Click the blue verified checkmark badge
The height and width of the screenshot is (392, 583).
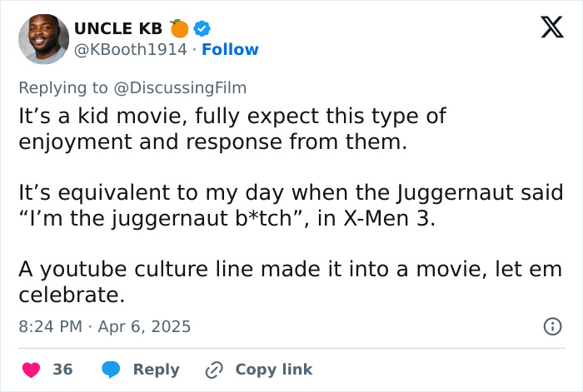[x=202, y=27]
